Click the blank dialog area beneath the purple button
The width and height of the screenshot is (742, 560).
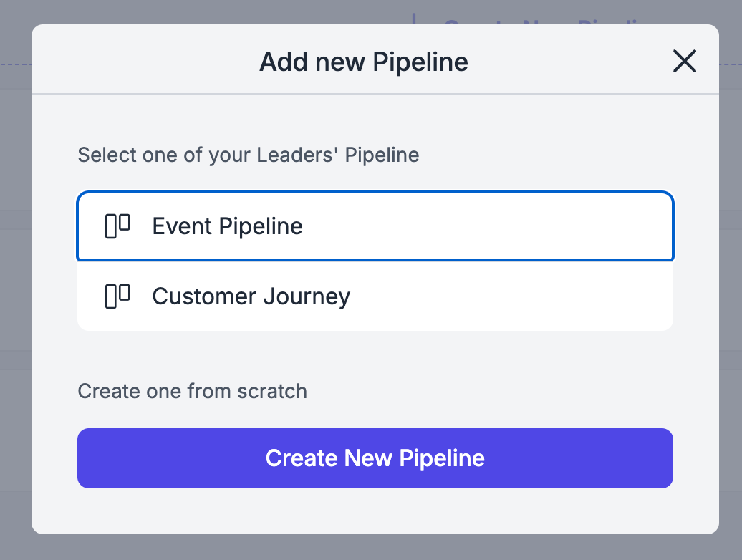[x=375, y=511]
